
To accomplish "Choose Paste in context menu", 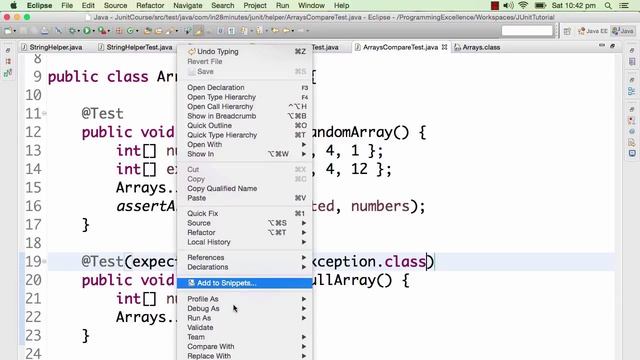I will coord(245,198).
